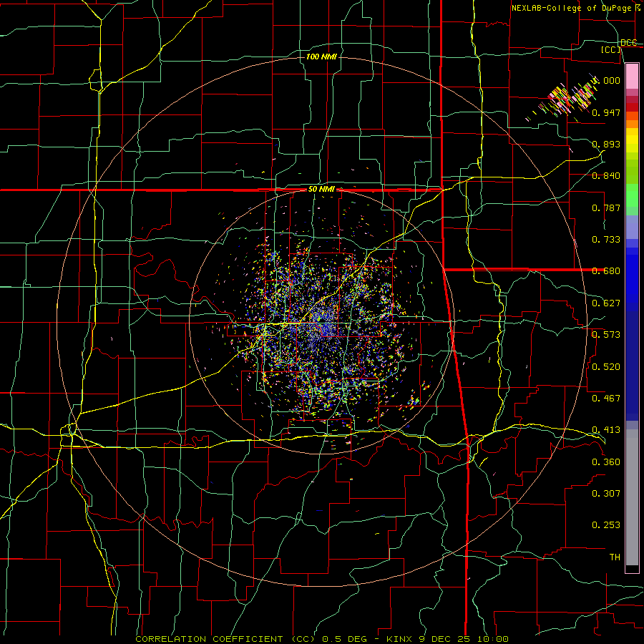Click the 0.573 color scale value
The image size is (644, 644).
pyautogui.click(x=606, y=335)
